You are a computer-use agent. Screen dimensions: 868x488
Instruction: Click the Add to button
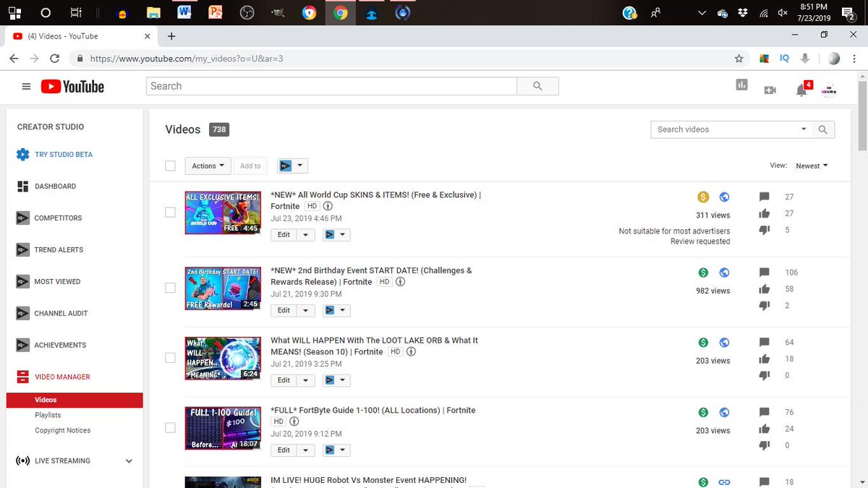point(250,166)
